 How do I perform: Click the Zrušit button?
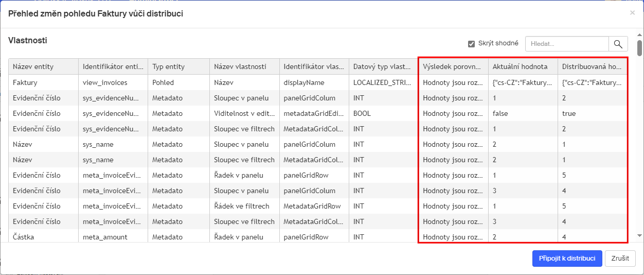(x=620, y=259)
